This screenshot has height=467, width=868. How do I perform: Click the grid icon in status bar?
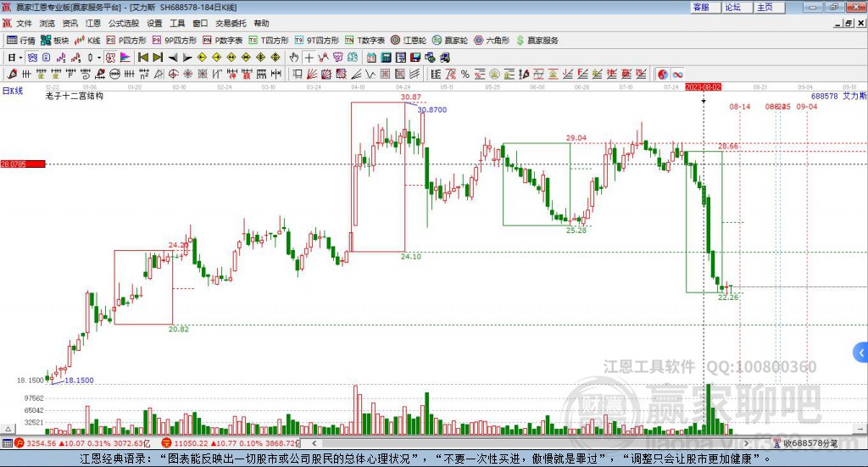(7, 443)
